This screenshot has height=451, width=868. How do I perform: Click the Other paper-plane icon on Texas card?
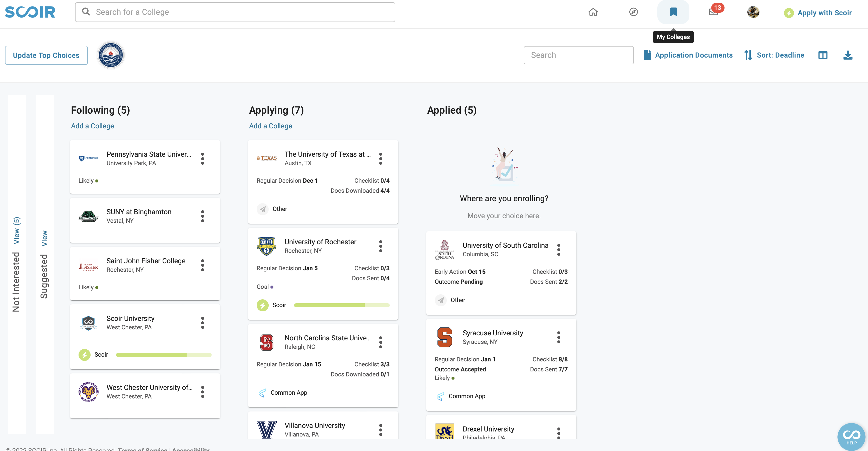(x=262, y=209)
